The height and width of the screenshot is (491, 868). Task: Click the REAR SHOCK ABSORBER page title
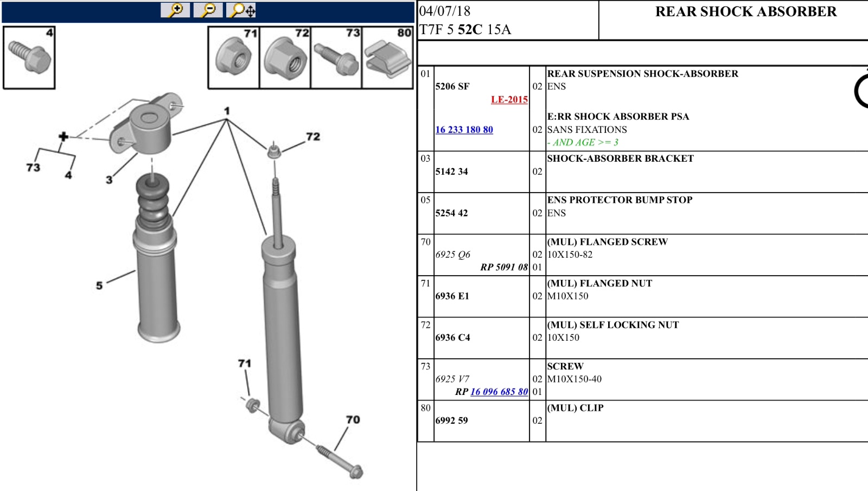[746, 12]
